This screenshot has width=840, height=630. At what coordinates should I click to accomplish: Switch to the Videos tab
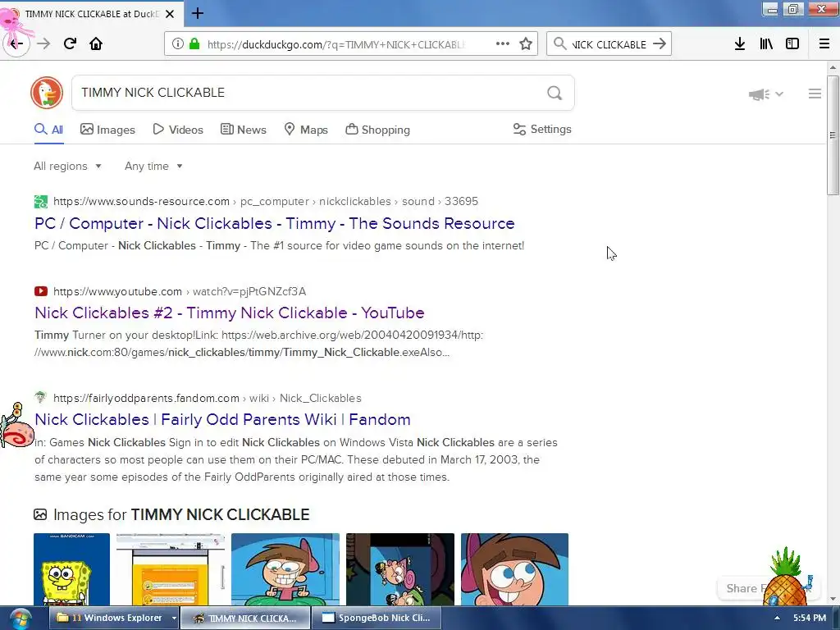tap(178, 130)
